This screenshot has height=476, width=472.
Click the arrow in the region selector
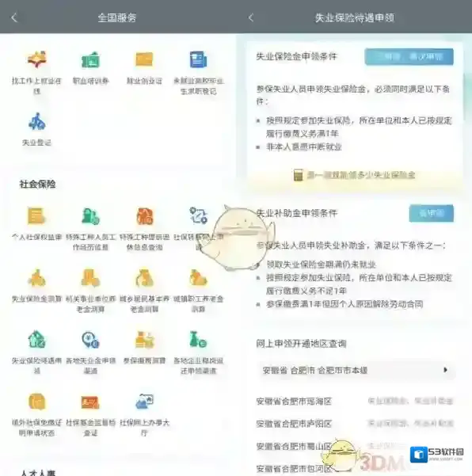pos(445,370)
